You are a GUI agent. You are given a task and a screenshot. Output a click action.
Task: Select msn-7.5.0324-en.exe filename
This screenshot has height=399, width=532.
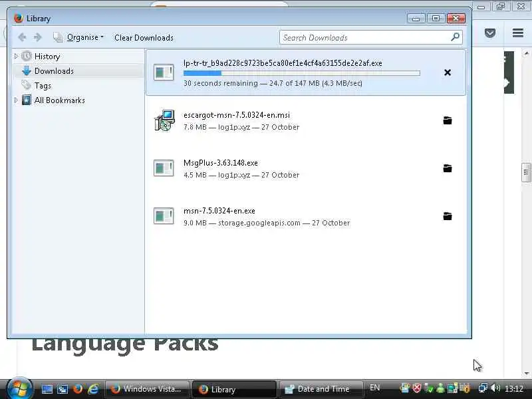219,211
